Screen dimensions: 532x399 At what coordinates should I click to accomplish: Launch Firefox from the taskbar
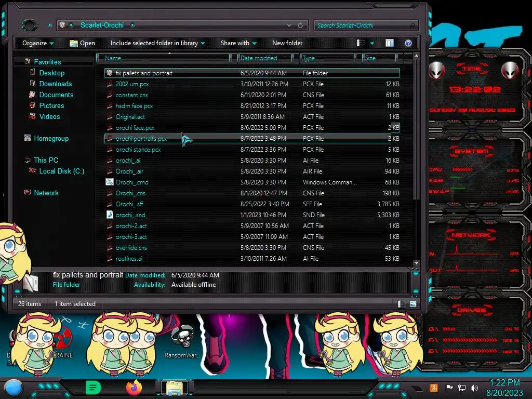pyautogui.click(x=134, y=388)
